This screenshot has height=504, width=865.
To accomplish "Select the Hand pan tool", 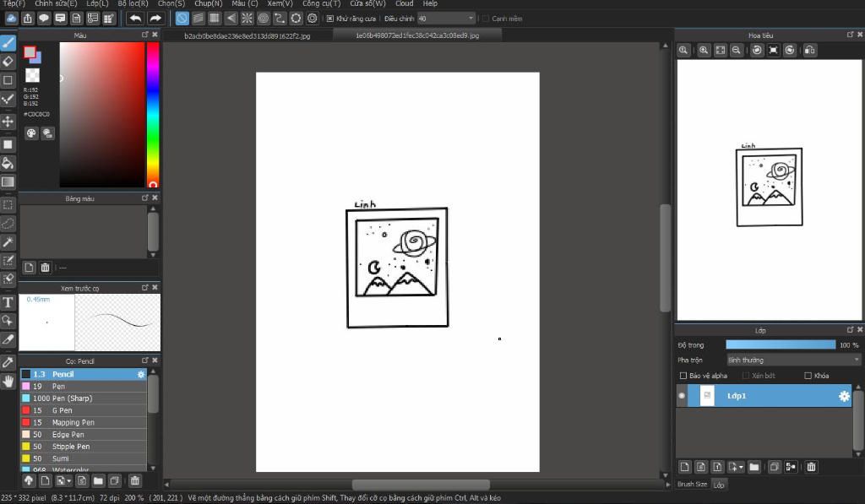I will tap(8, 381).
